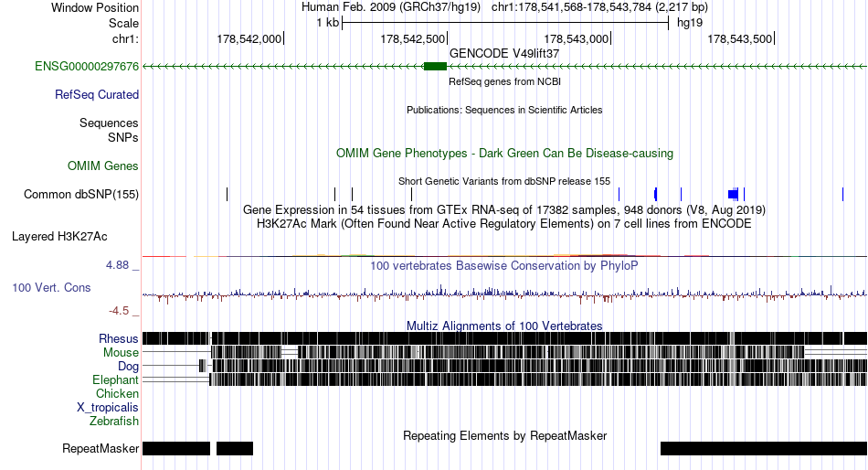
Task: Click the 178,542,500 ruler position
Action: [x=412, y=38]
